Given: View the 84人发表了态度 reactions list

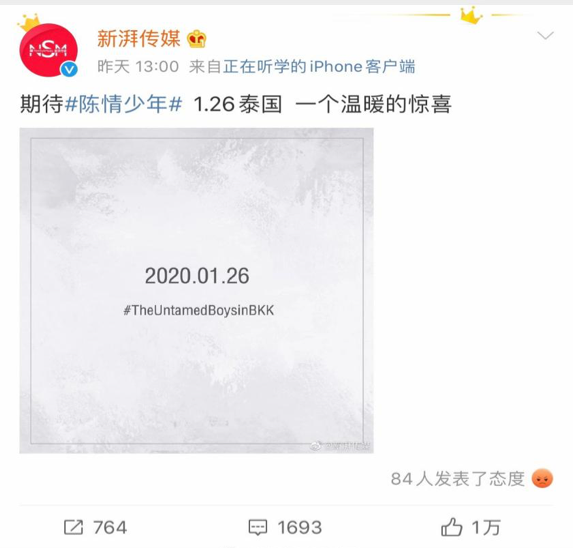Looking at the screenshot, I should point(458,479).
